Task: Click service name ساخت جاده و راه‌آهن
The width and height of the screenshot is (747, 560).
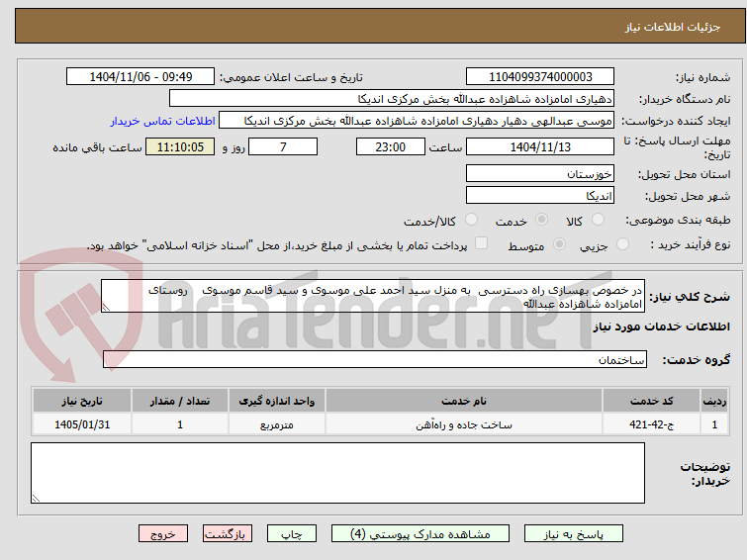Action: 464,424
